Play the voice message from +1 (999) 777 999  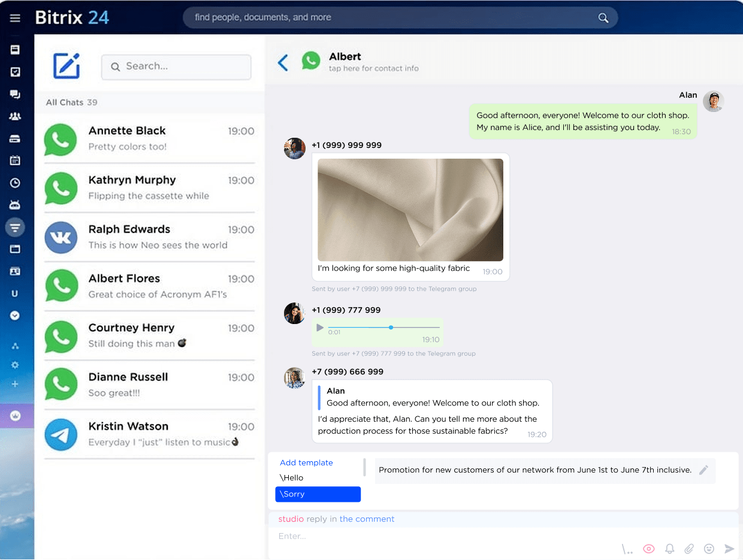(x=319, y=328)
